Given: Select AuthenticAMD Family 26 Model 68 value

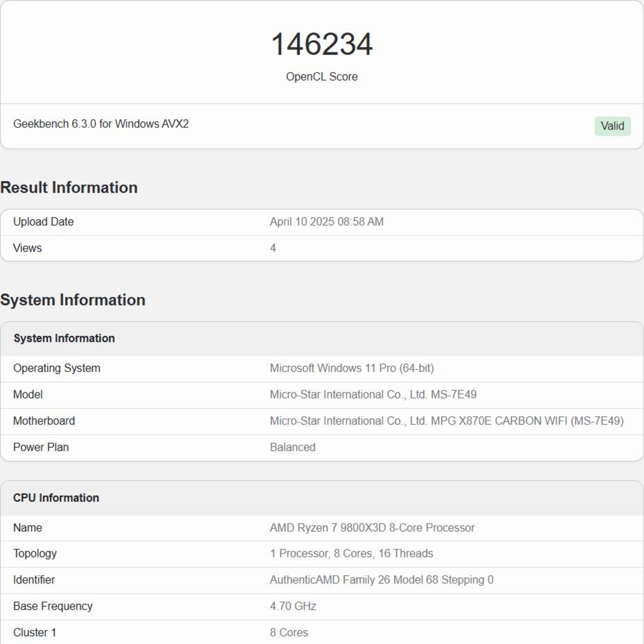Looking at the screenshot, I should [382, 580].
